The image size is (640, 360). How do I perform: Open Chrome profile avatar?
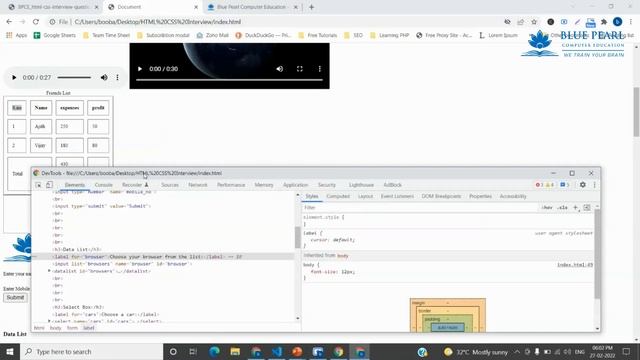tap(618, 22)
